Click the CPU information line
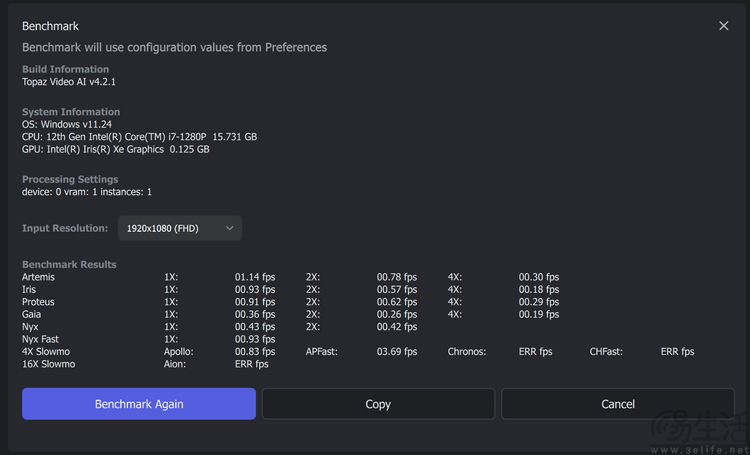 click(139, 137)
